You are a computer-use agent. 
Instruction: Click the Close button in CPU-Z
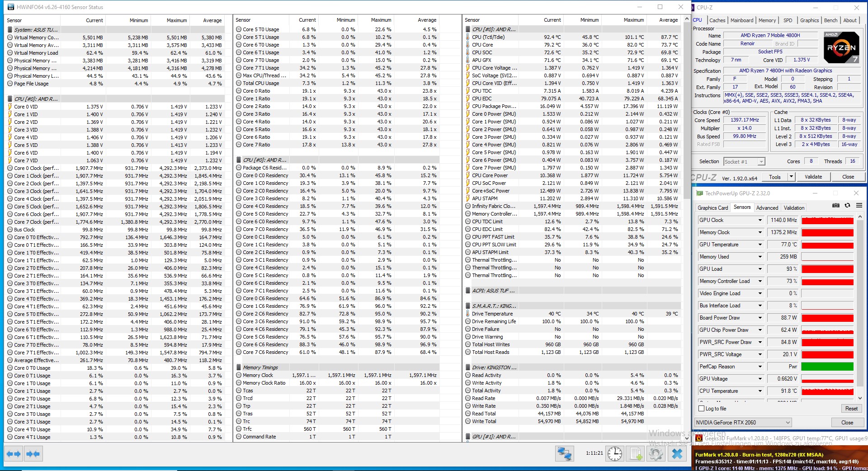coord(848,177)
